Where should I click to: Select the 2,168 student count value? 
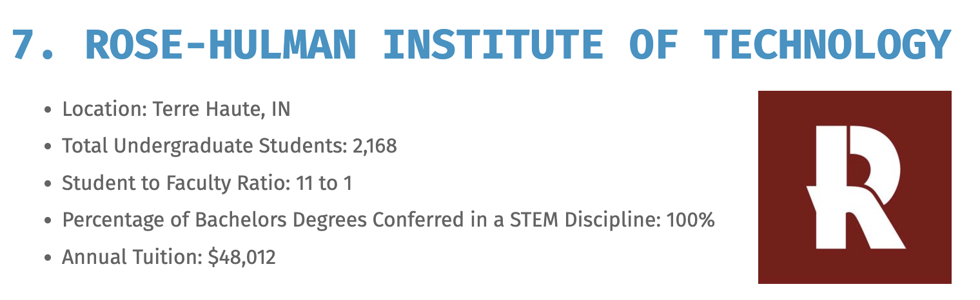click(375, 147)
